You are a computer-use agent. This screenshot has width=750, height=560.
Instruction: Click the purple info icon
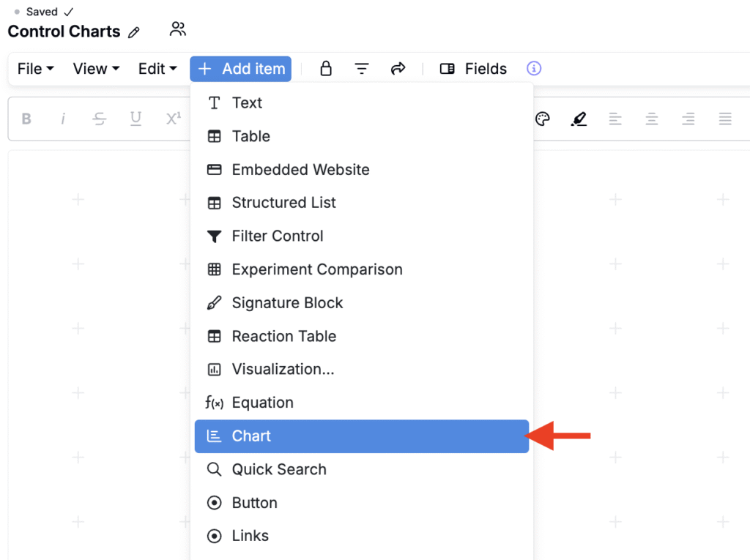(534, 68)
